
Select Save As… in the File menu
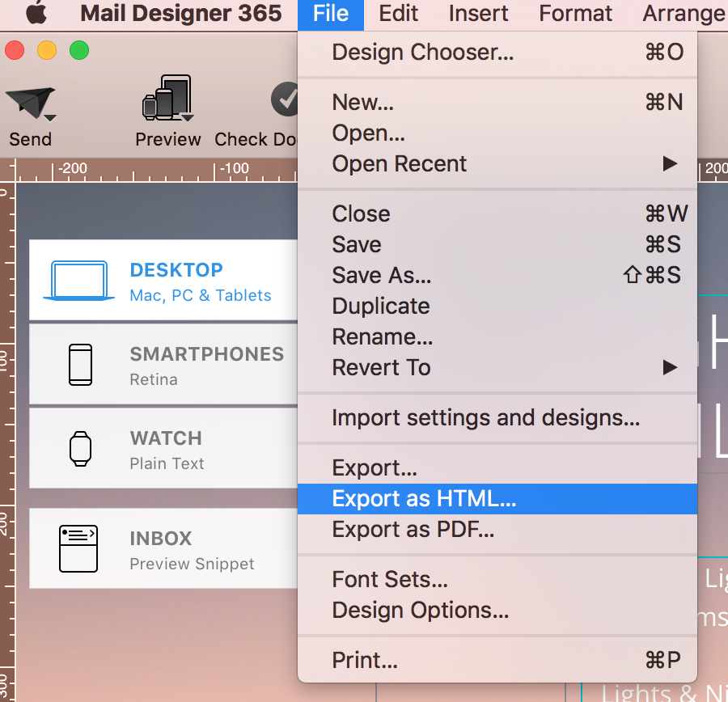[497, 275]
